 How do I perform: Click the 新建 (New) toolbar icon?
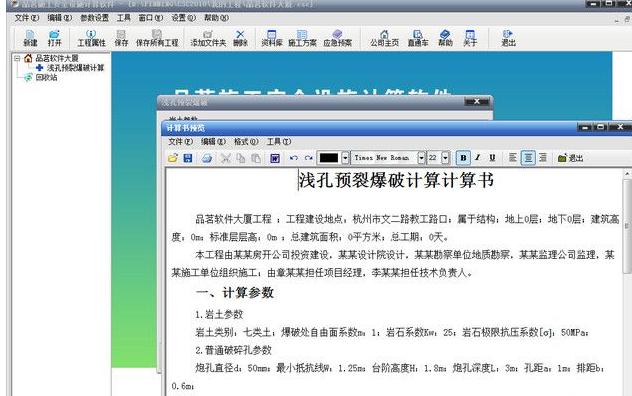[30, 38]
